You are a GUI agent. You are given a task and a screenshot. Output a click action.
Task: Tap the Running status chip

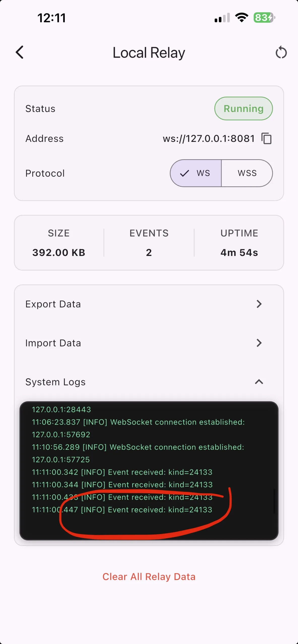click(243, 109)
